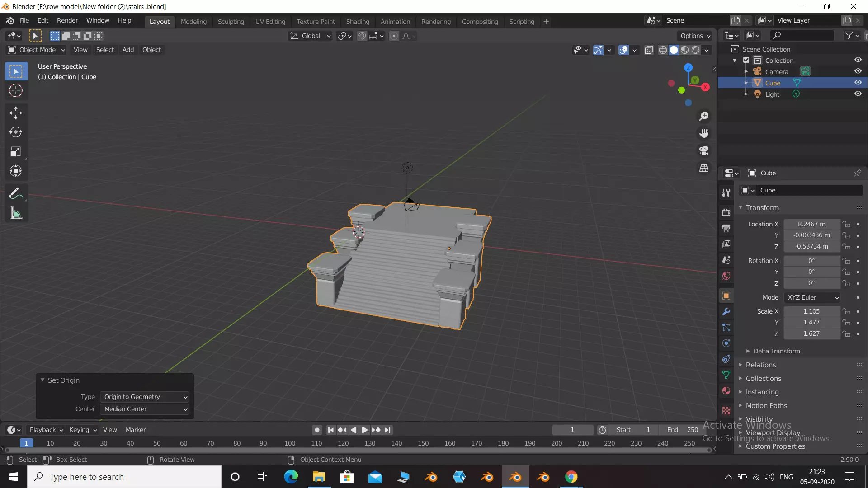
Task: Jump to first frame
Action: [x=331, y=430]
